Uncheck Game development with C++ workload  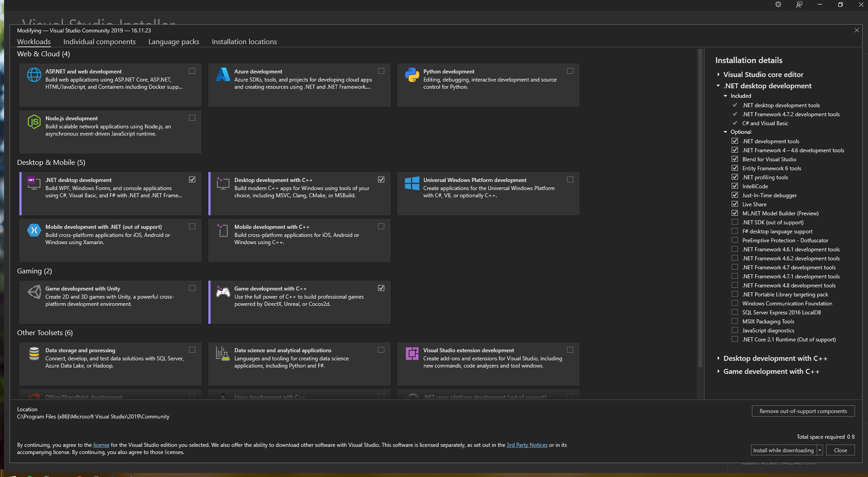[x=381, y=288]
